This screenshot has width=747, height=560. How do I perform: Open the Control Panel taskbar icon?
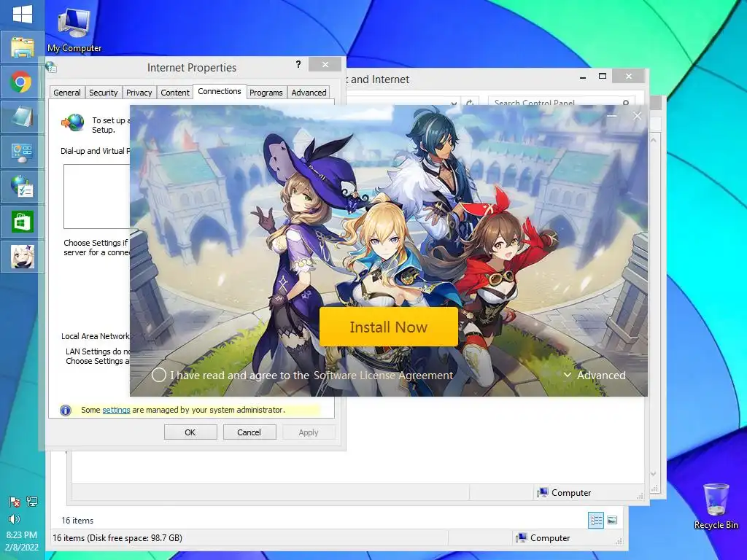pyautogui.click(x=22, y=152)
